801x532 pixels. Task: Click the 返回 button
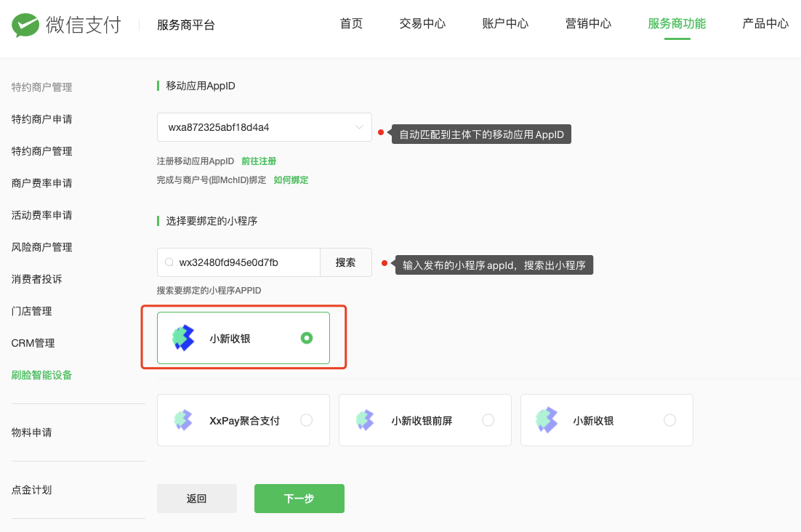coord(197,499)
